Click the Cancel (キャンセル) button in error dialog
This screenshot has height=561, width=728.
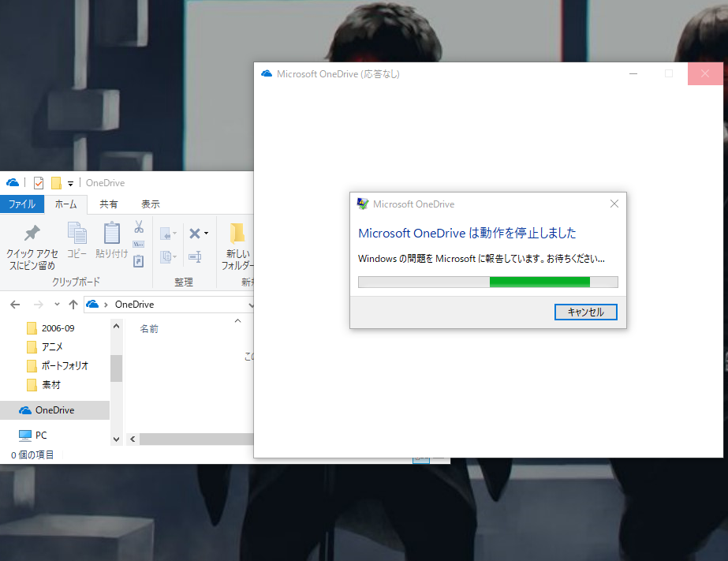pyautogui.click(x=585, y=312)
